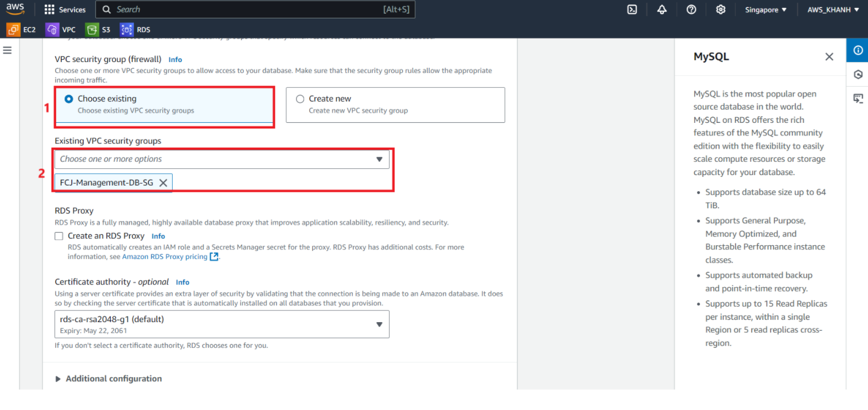Click the search magnifier icon
Screen dimensions: 868x410
click(x=107, y=9)
